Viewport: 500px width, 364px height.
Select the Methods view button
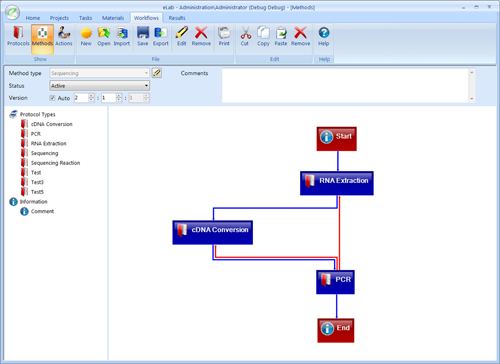(42, 39)
